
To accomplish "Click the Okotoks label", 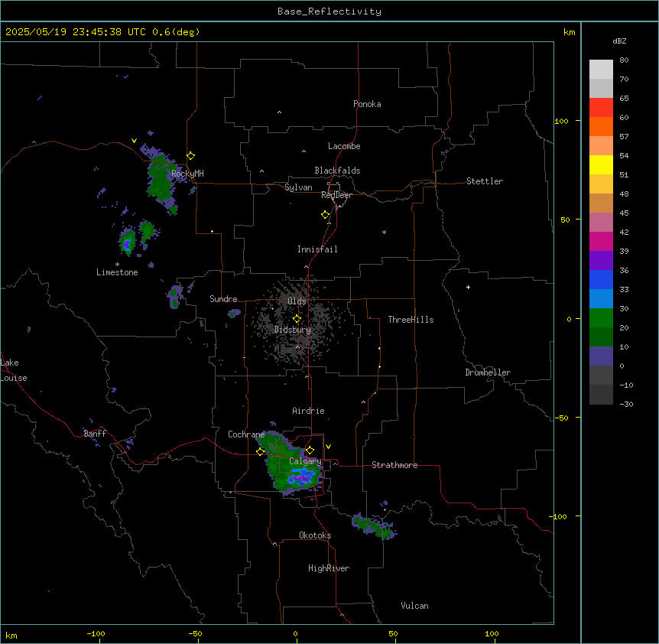I will [315, 535].
